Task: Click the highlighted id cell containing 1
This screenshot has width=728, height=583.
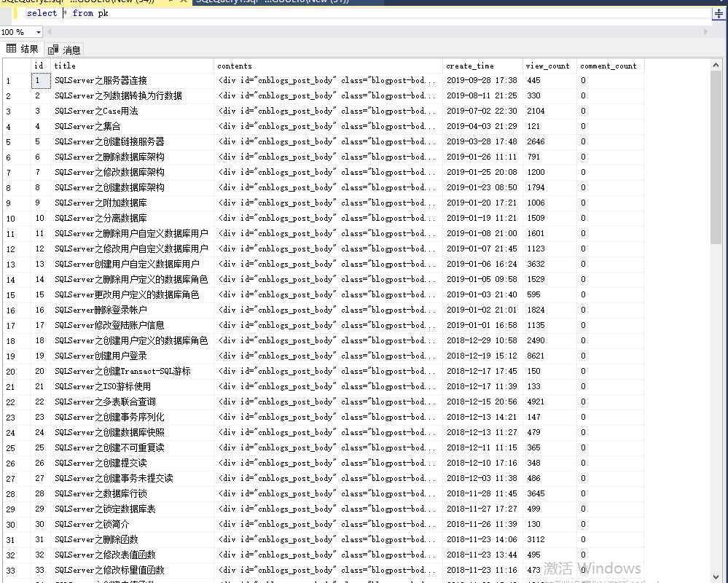Action: pos(41,81)
